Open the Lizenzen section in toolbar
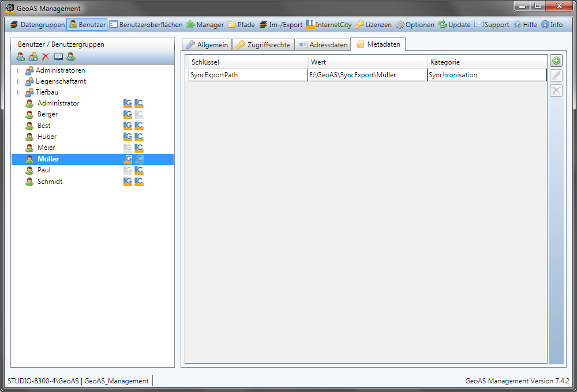577x392 pixels. point(373,25)
